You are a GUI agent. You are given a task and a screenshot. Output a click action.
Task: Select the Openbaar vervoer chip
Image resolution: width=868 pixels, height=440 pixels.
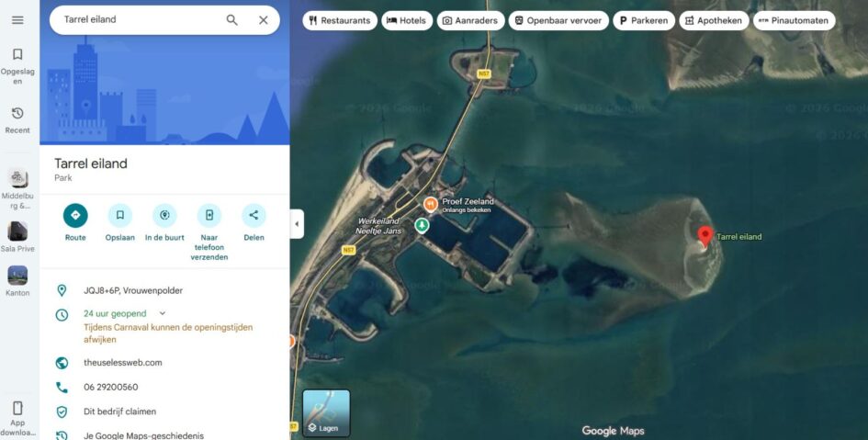(x=558, y=20)
